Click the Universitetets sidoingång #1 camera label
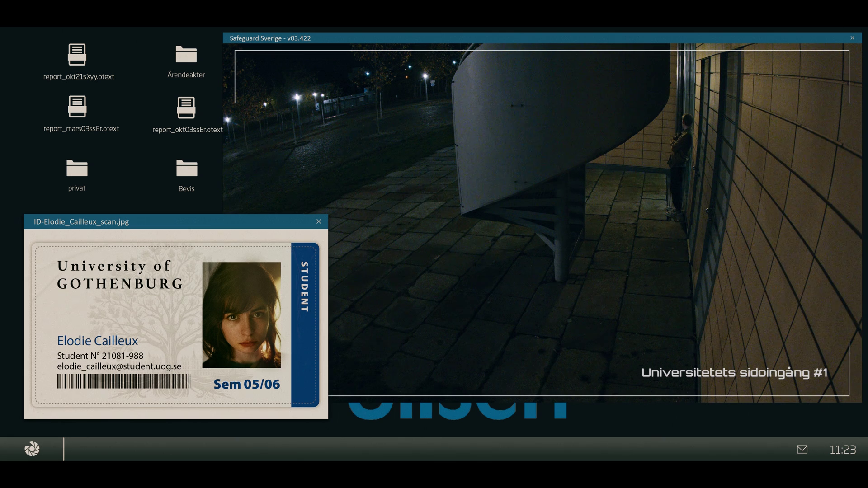This screenshot has width=868, height=488. pyautogui.click(x=734, y=373)
